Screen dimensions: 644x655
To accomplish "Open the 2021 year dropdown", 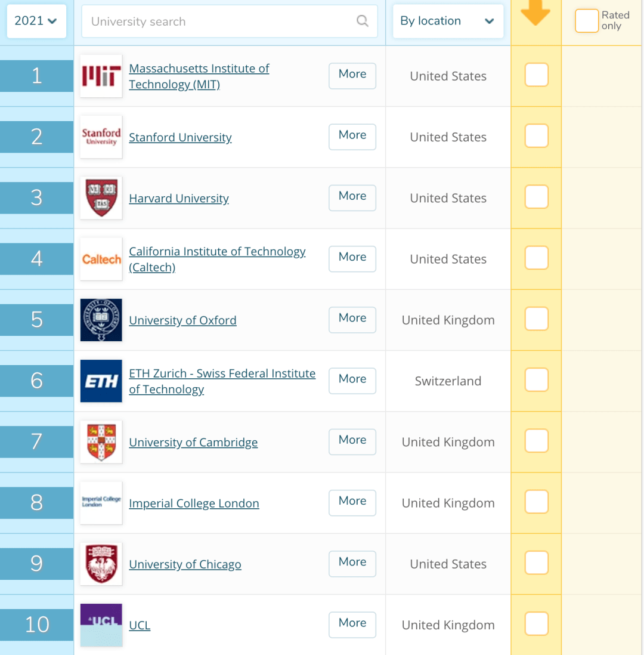I will click(36, 21).
